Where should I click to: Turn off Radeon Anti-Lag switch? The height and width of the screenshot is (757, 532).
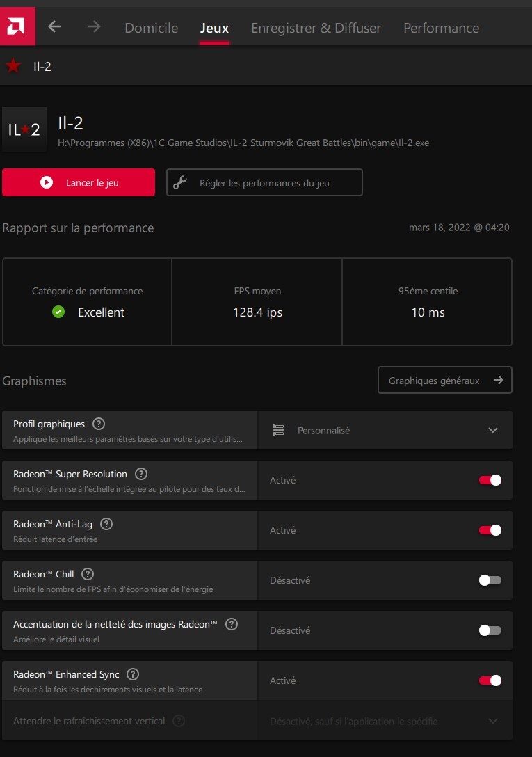[490, 530]
